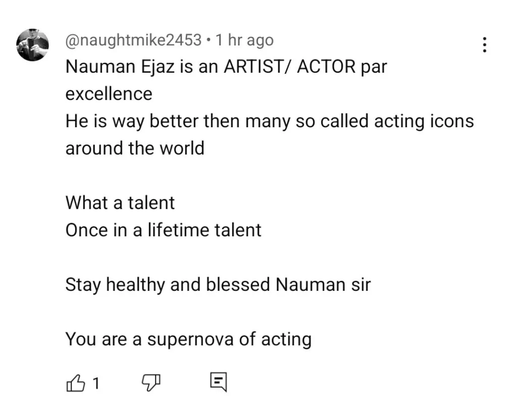517x420 pixels.
Task: Click the name "Nauman Ejaz" in first line
Action: tap(119, 67)
